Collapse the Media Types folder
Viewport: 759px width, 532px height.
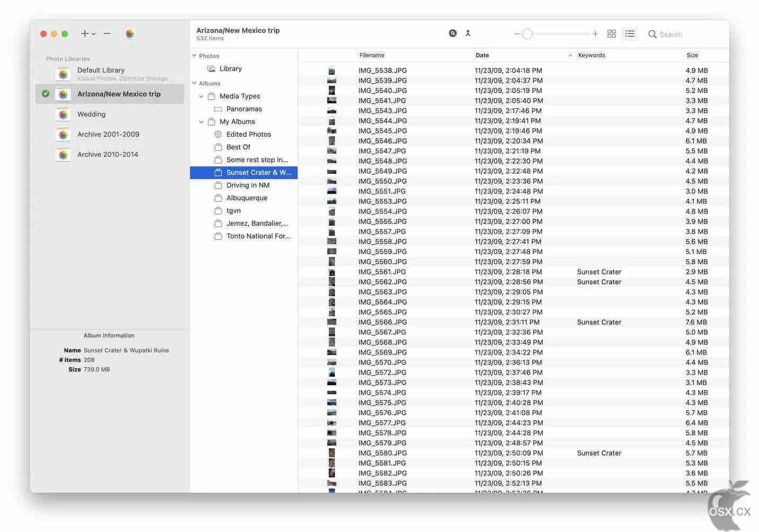pyautogui.click(x=201, y=96)
